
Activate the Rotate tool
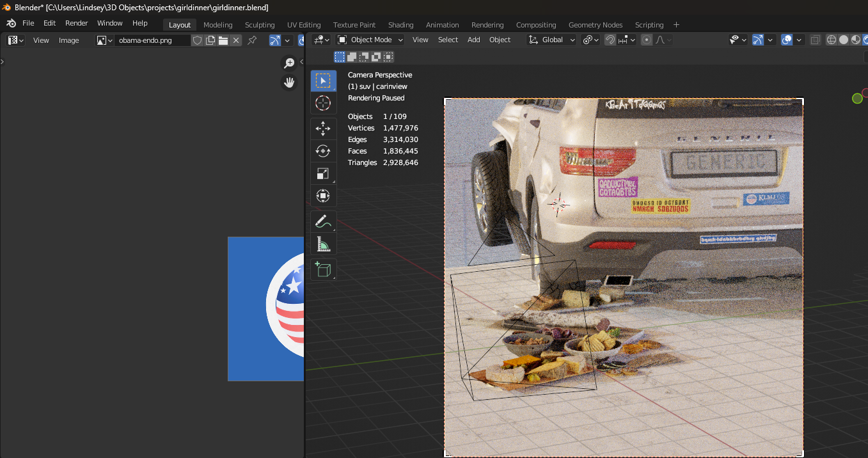click(323, 151)
